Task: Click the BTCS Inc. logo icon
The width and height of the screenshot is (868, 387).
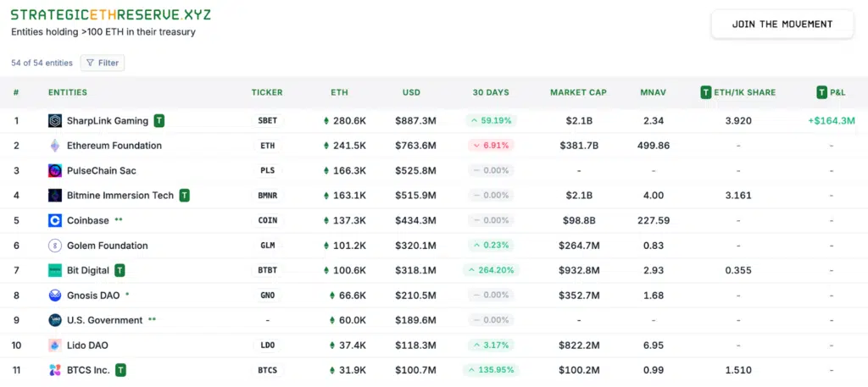Action: point(55,370)
